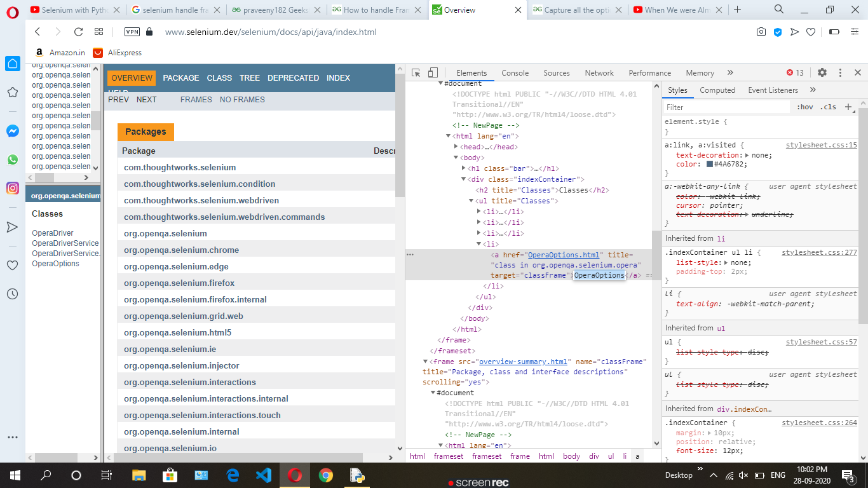Toggle the VPN badge in address bar
The width and height of the screenshot is (868, 488).
132,32
